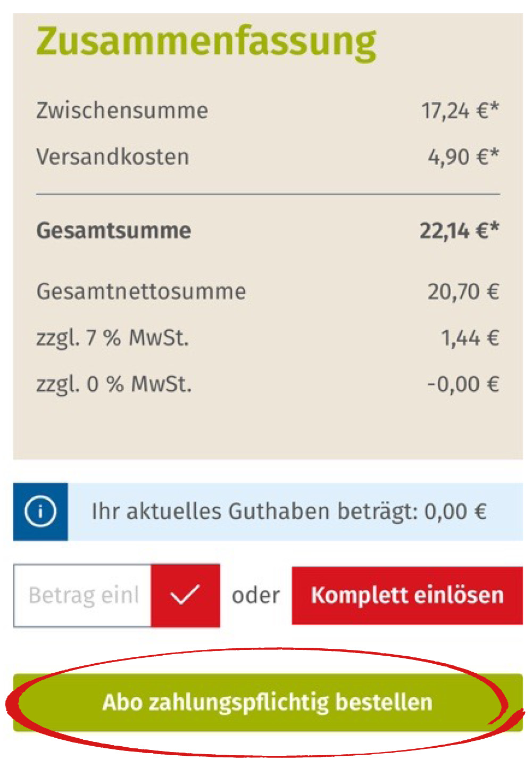Click the bold Gesamtsumme label

(x=114, y=230)
